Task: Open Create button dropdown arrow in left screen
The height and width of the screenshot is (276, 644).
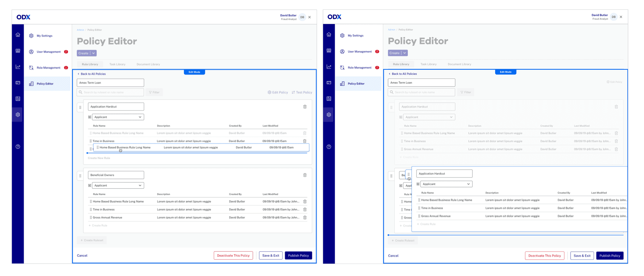Action: [93, 53]
